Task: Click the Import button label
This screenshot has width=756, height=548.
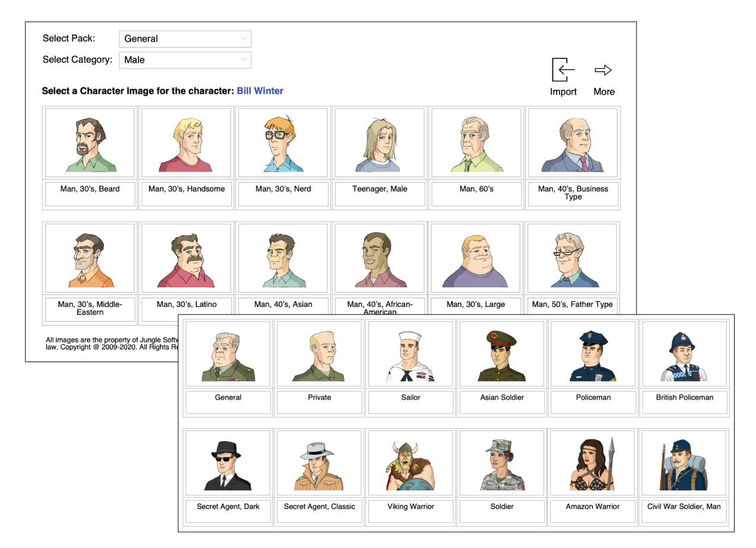Action: click(x=562, y=91)
